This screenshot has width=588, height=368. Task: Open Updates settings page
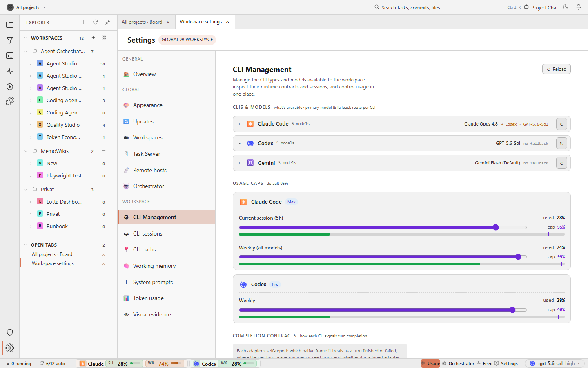(167, 121)
